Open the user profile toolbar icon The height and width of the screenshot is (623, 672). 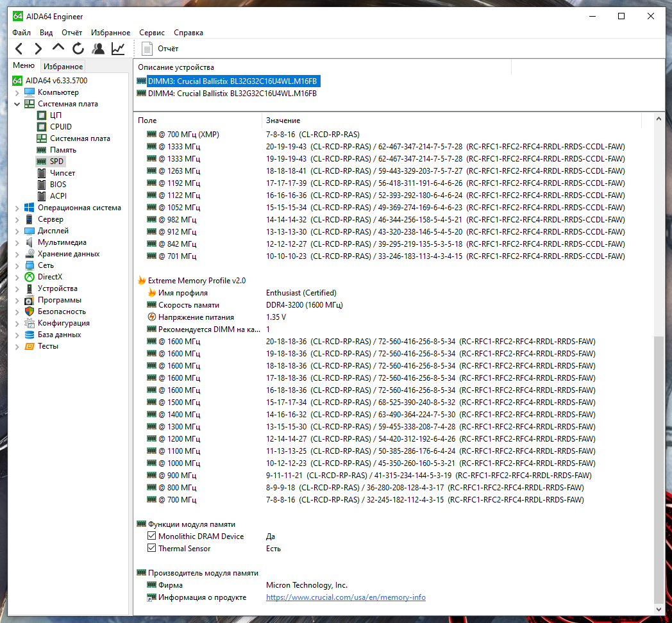coord(98,49)
